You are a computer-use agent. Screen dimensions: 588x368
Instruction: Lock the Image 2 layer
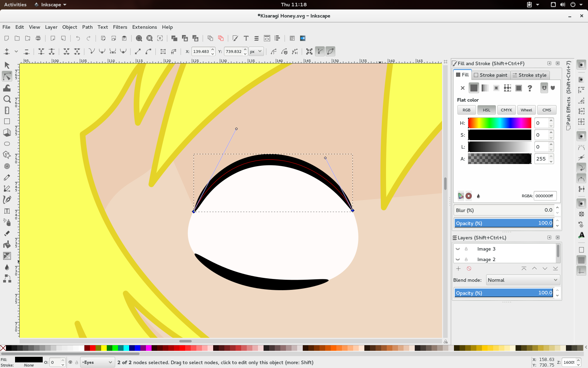[x=466, y=259]
